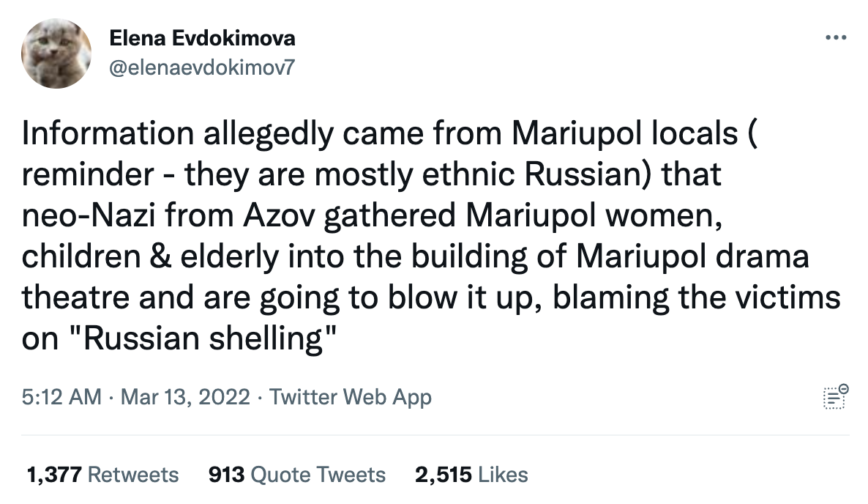
Task: Click the gray cat profile avatar
Action: (x=56, y=53)
